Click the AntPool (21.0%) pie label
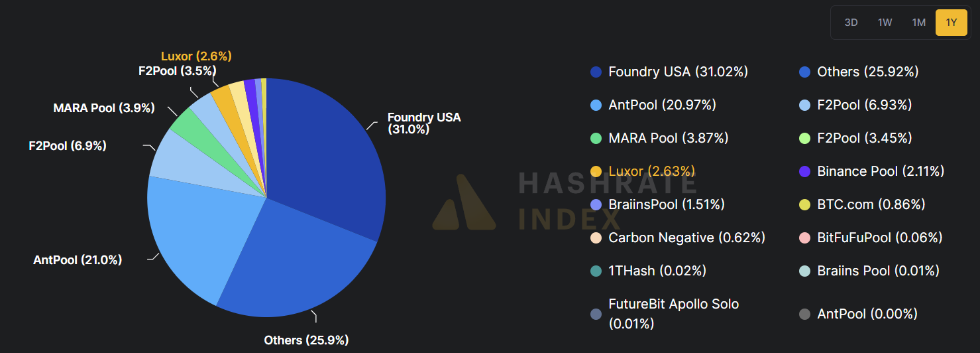980x353 pixels. click(78, 260)
